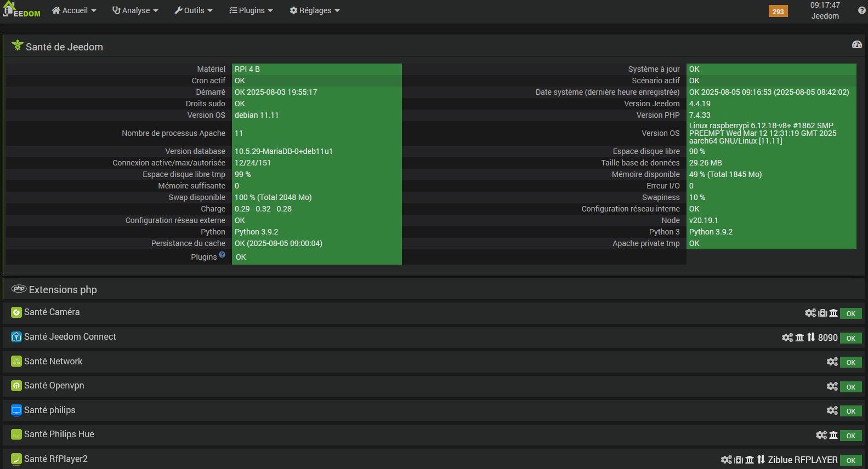Click the OK status badge for Santé Caméra
The width and height of the screenshot is (868, 469).
(x=850, y=313)
